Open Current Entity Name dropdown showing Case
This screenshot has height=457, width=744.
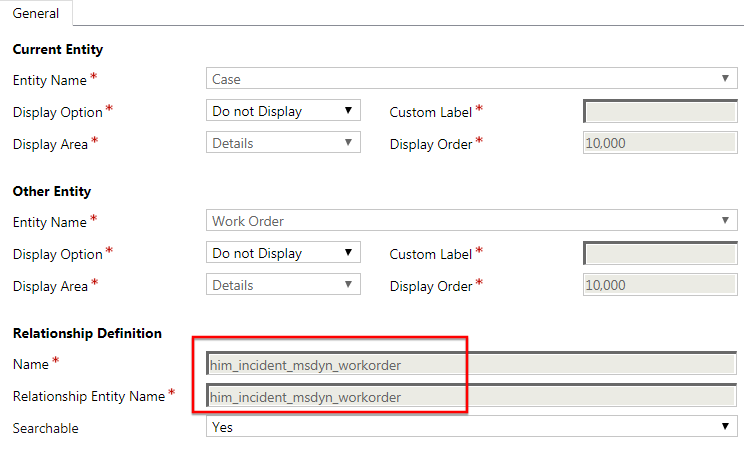point(472,78)
